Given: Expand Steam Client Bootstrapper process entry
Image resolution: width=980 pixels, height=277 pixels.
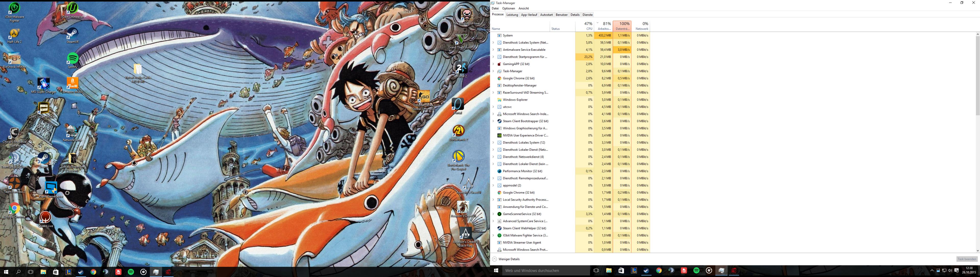Looking at the screenshot, I should [493, 121].
